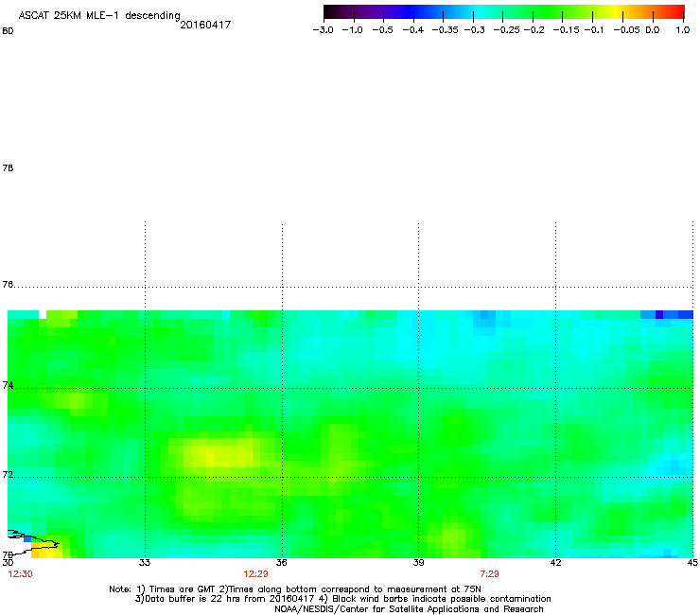700x615 pixels.
Task: Select the cyan section of the color scale
Action: click(x=478, y=12)
